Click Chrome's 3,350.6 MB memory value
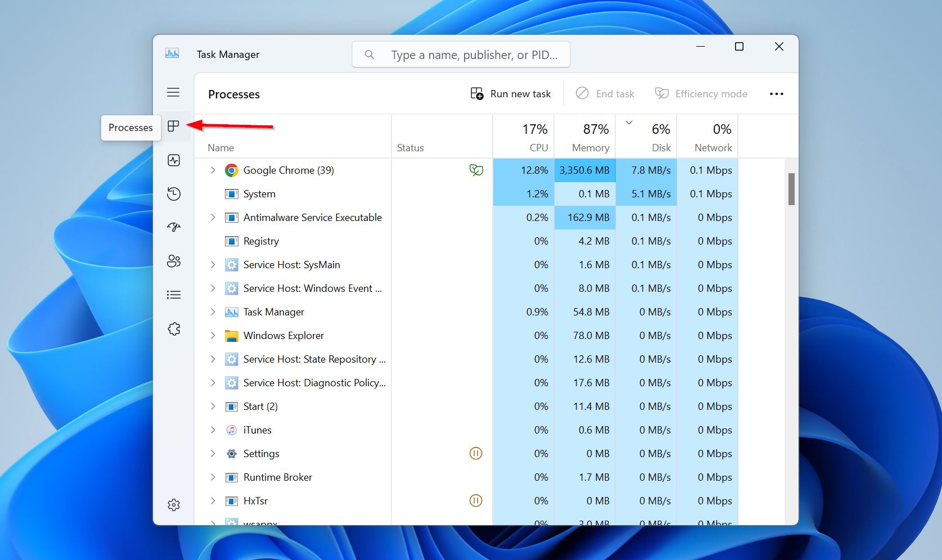This screenshot has height=560, width=942. (585, 170)
